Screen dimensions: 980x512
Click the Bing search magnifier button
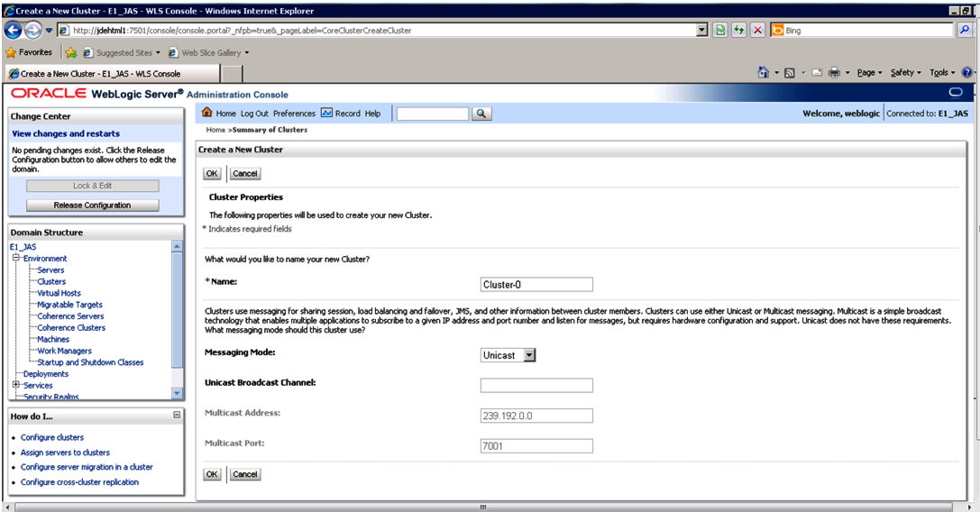tap(965, 30)
